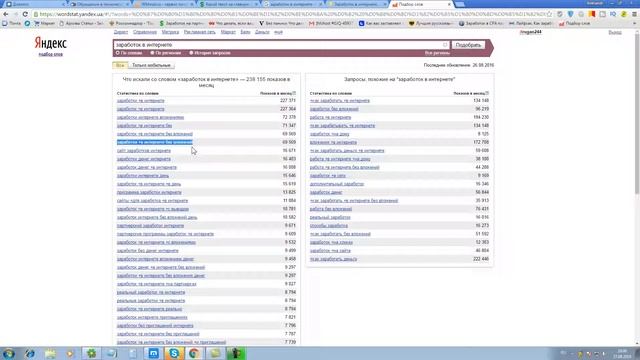Select the active 'Подбор слов' browser tab
640x360 pixels.
coord(420,4)
